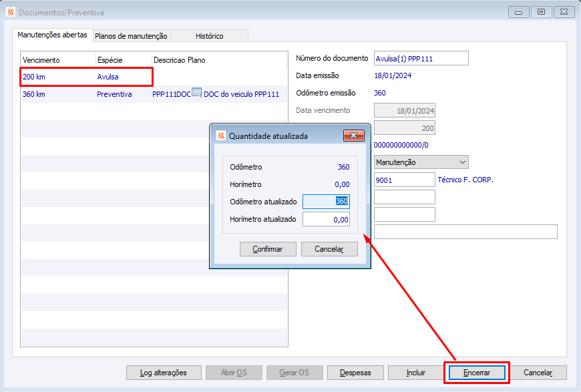Click the PPP111DOC plan code
This screenshot has width=581, height=392.
pyautogui.click(x=172, y=94)
